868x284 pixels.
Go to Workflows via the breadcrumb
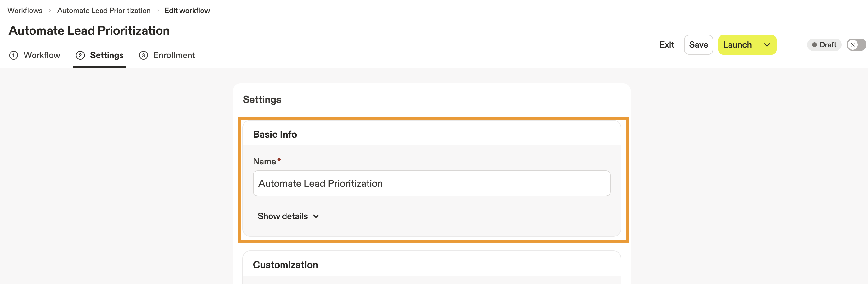point(25,11)
